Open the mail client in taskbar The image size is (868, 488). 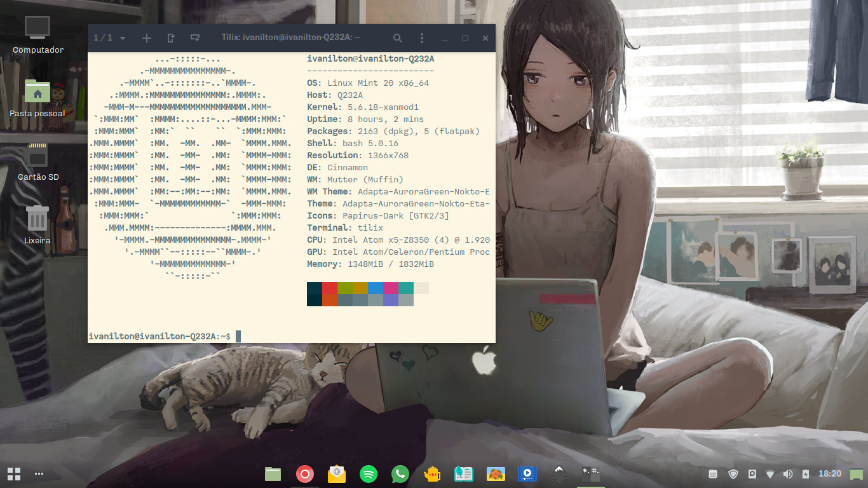coord(337,474)
